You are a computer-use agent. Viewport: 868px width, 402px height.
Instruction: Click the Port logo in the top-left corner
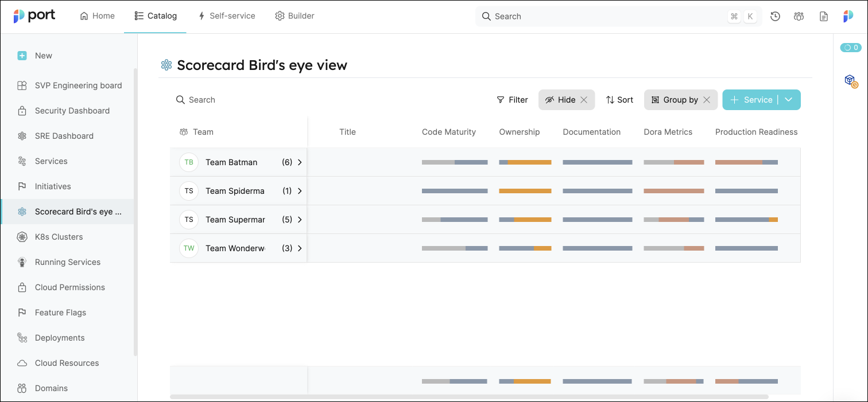point(34,15)
